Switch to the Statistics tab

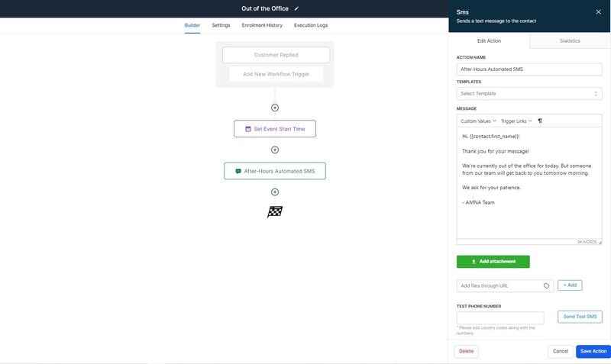click(x=570, y=41)
